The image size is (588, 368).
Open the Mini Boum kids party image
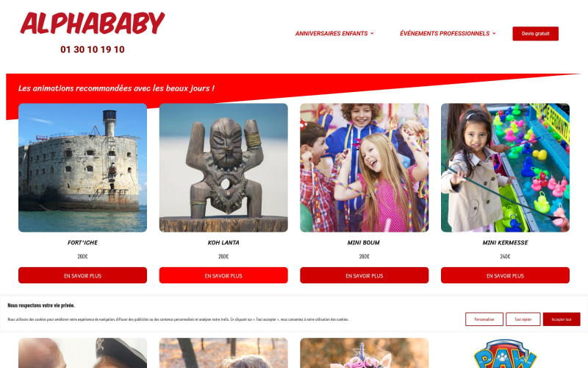coord(364,168)
